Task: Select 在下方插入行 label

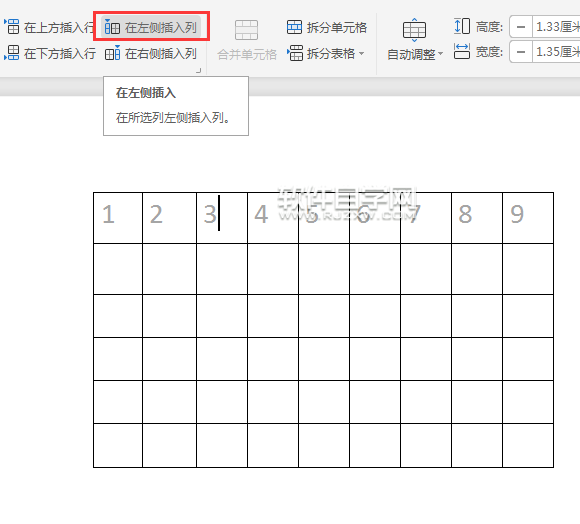Action: click(60, 54)
